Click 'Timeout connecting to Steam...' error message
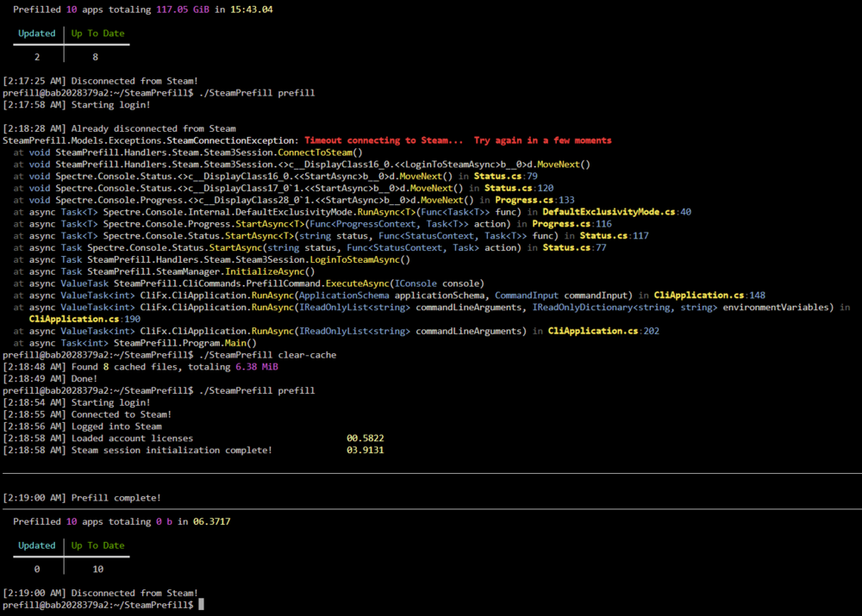The image size is (862, 616). (x=384, y=140)
